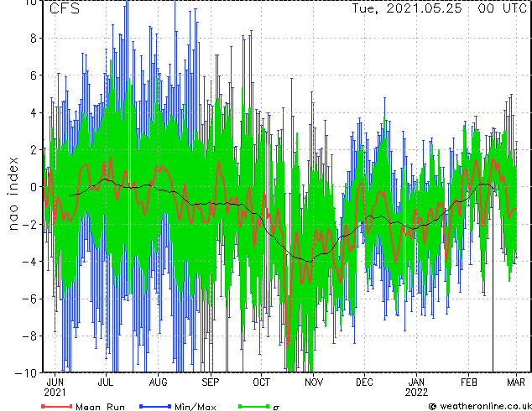Click the date text 'Tue, 2021.05.25'
532x411 pixels.
tap(407, 8)
